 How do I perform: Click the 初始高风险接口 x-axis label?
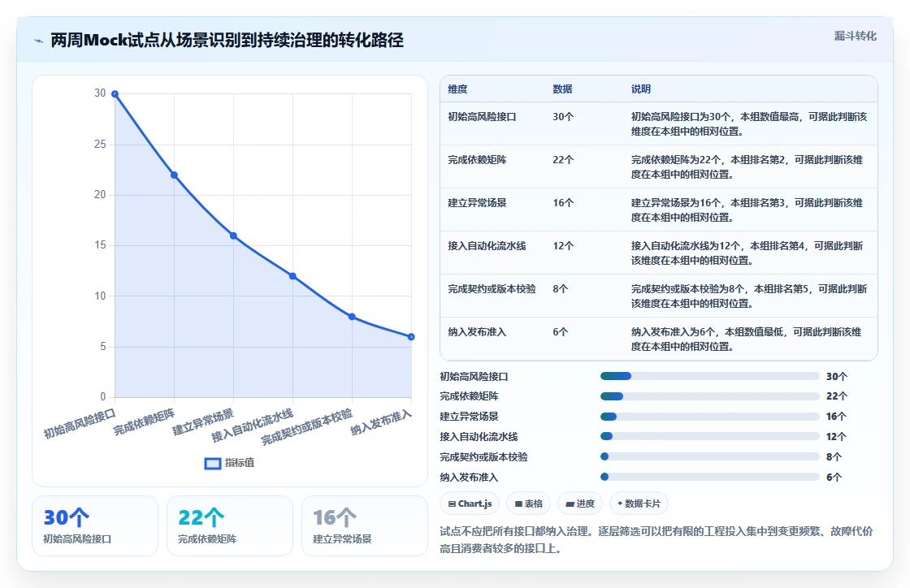tap(80, 423)
